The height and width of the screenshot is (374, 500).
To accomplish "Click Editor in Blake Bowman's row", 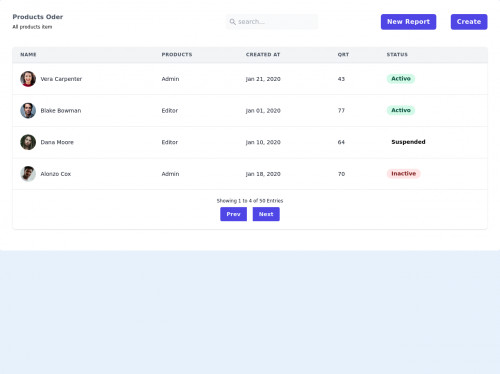I will click(170, 111).
